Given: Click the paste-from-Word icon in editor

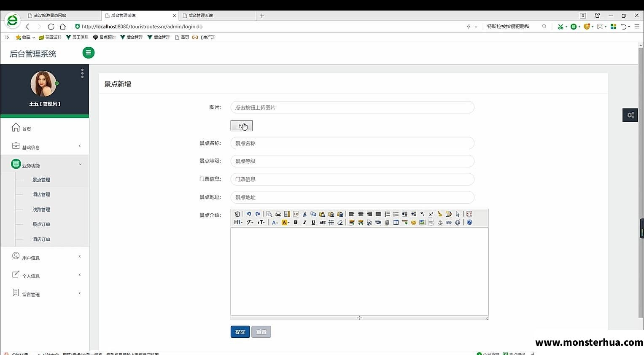Looking at the screenshot, I should (340, 214).
